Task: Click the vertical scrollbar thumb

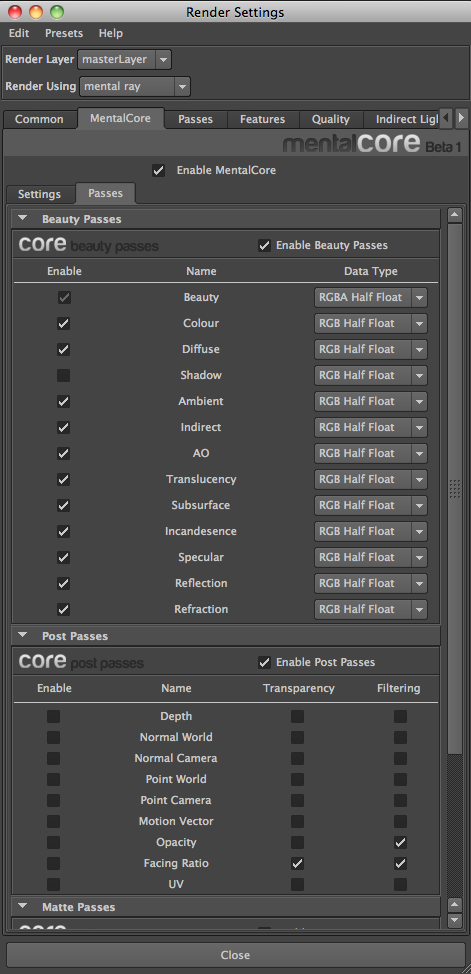Action: pyautogui.click(x=455, y=489)
